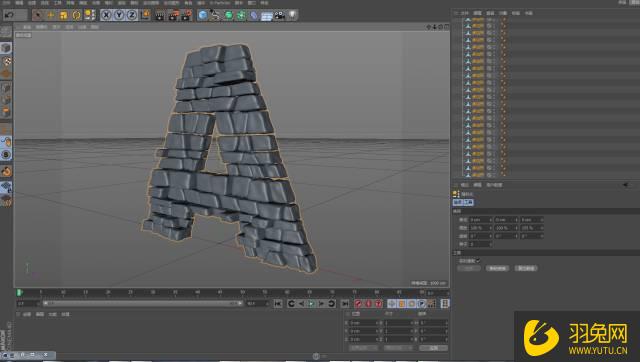Open the floor environment icon
640x362 pixels.
point(267,16)
